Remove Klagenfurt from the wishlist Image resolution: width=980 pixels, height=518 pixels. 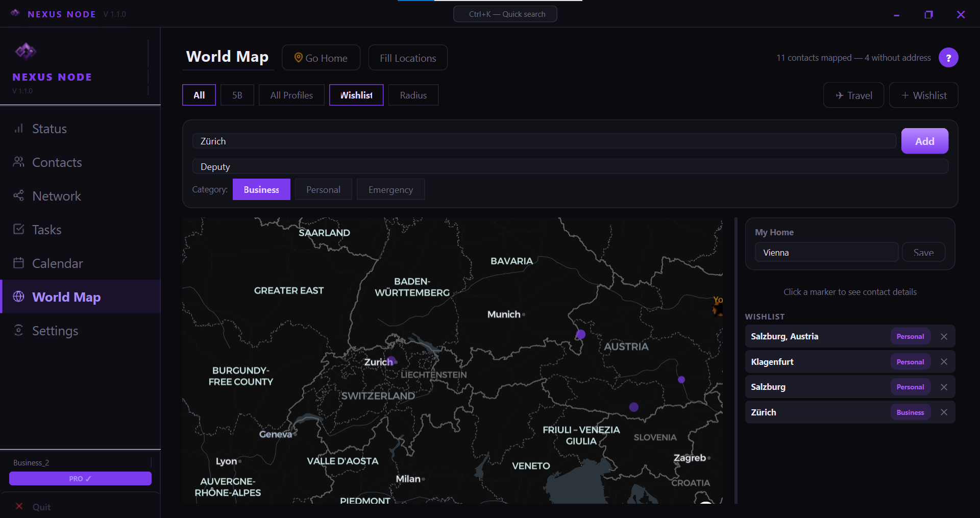[944, 362]
